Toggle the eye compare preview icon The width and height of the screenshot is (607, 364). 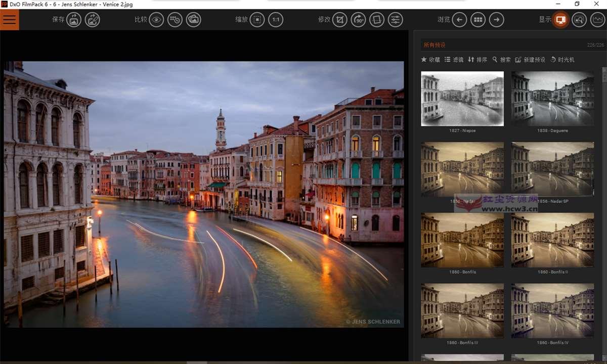point(156,20)
